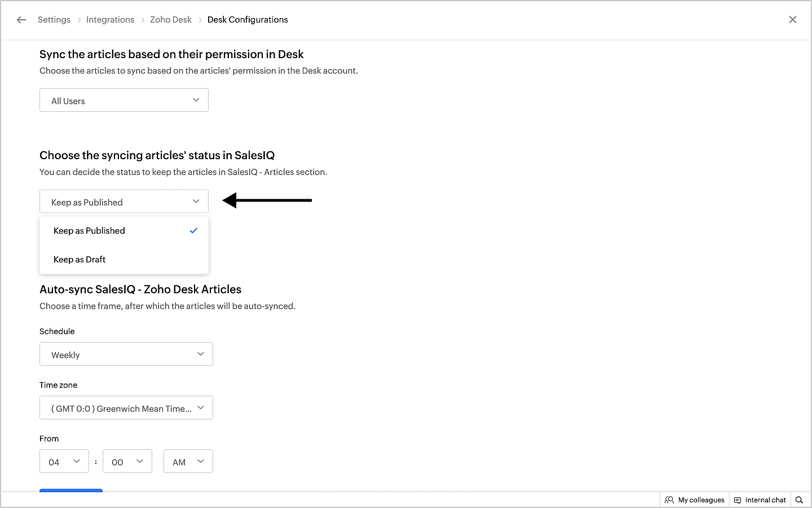Click the back arrow icon
This screenshot has width=812, height=508.
(21, 20)
